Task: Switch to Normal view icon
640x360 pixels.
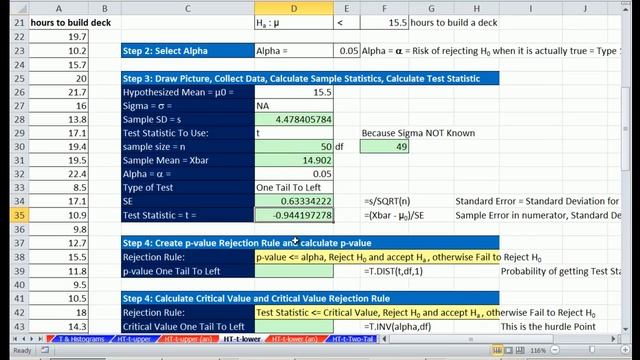Action: 497,350
